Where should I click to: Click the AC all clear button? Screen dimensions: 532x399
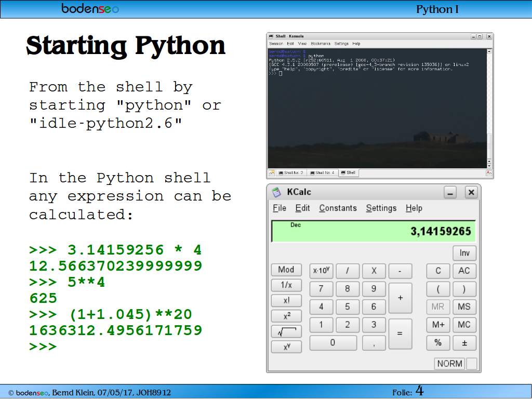coord(464,271)
